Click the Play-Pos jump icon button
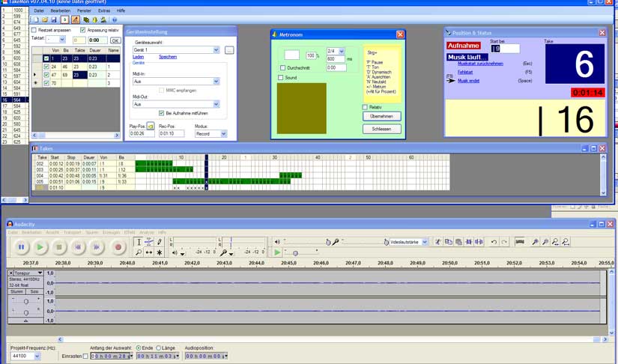Screen dimensions: 618x364 point(151,126)
